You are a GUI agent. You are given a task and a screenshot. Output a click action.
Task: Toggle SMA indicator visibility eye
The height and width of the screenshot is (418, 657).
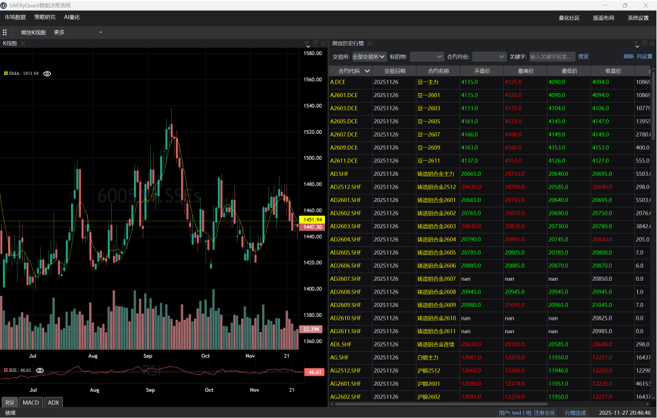pos(47,74)
